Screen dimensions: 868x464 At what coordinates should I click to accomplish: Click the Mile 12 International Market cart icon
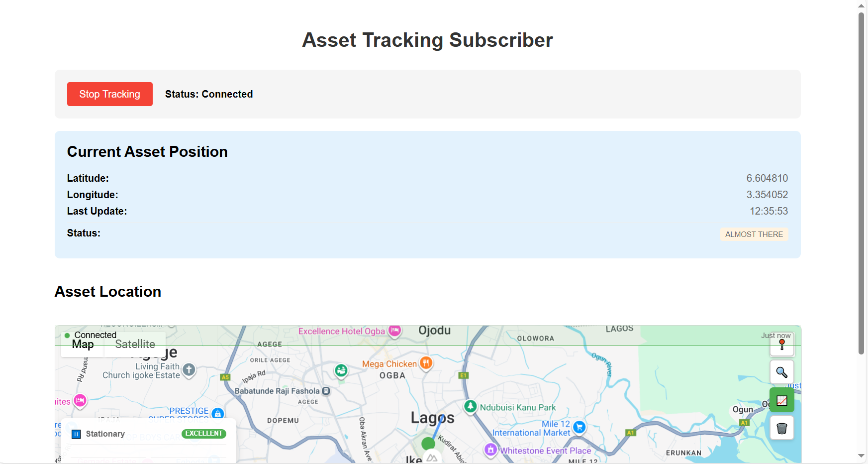pos(579,427)
